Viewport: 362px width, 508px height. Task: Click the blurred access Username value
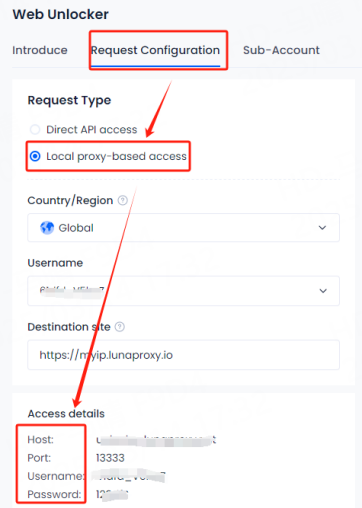click(x=129, y=476)
